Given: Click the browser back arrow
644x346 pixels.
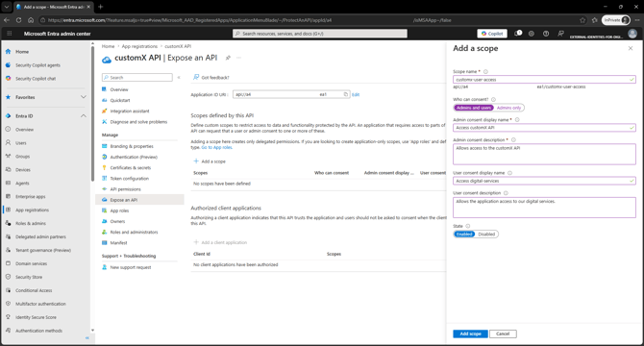Looking at the screenshot, I should (x=7, y=20).
